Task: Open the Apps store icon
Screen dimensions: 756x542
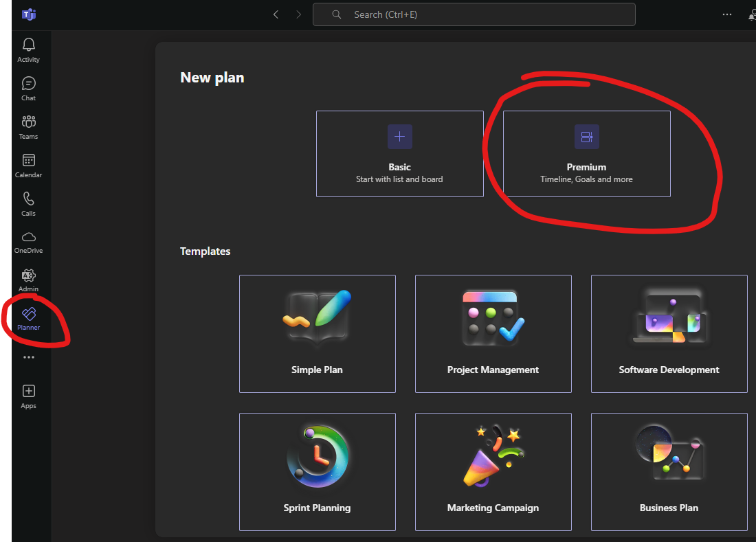Action: (x=28, y=396)
